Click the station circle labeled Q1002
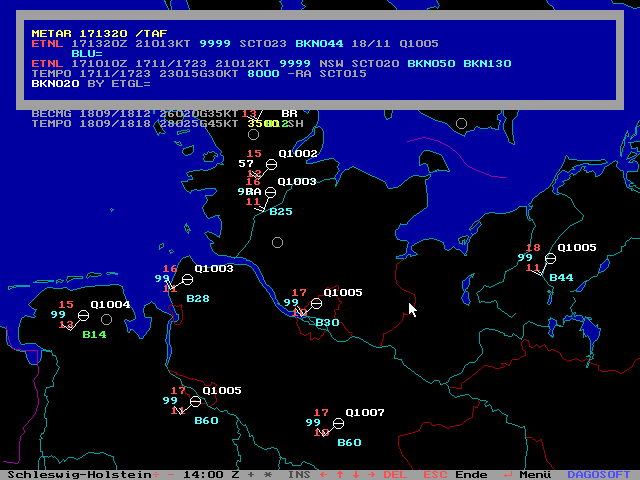This screenshot has height=480, width=640. [271, 164]
